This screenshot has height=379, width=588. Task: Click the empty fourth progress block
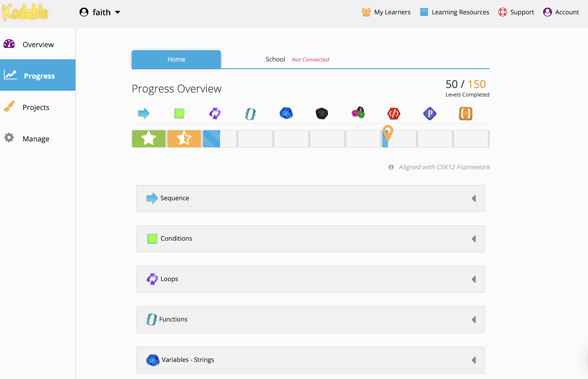point(256,139)
